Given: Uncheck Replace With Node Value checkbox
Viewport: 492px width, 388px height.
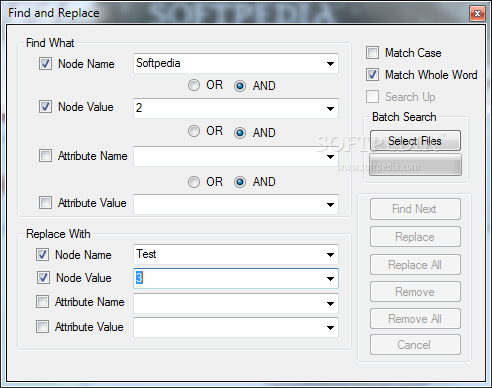Looking at the screenshot, I should click(43, 277).
